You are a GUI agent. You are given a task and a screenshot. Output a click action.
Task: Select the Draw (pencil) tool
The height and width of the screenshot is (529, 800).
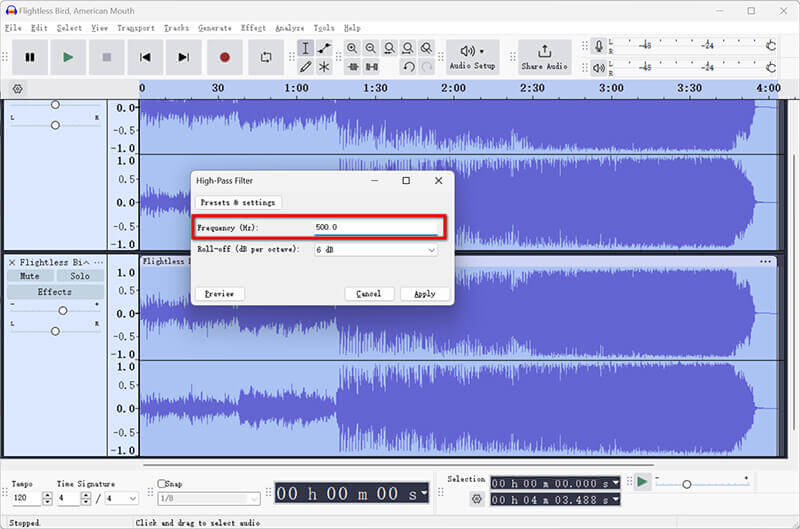click(x=305, y=67)
